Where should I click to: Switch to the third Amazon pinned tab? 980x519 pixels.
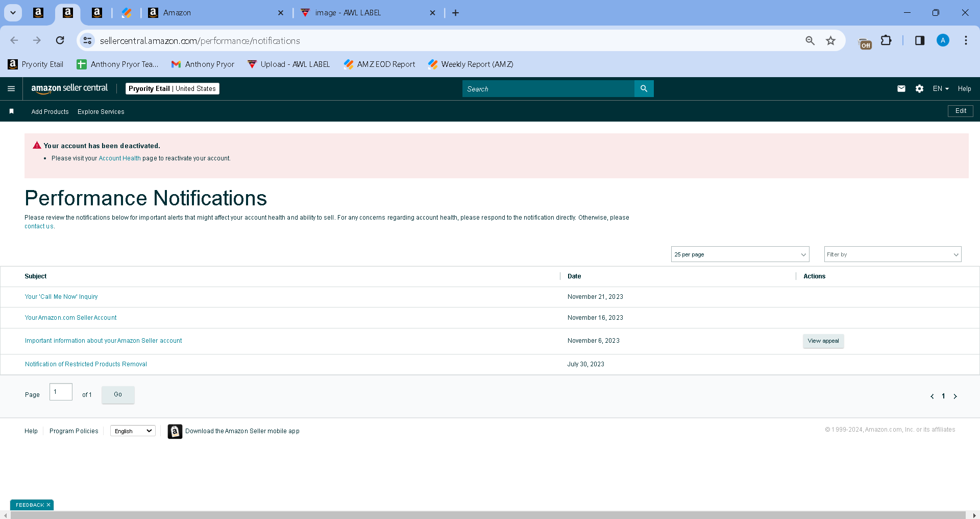pos(97,13)
